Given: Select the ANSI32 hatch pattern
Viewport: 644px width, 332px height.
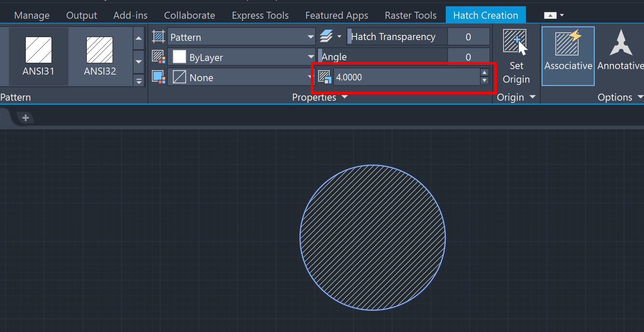Looking at the screenshot, I should [x=100, y=55].
